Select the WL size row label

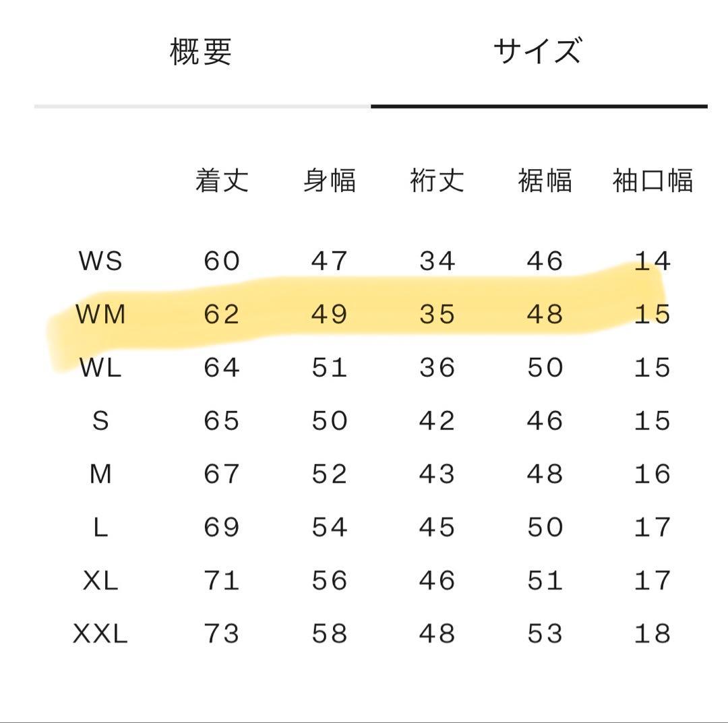pyautogui.click(x=100, y=367)
